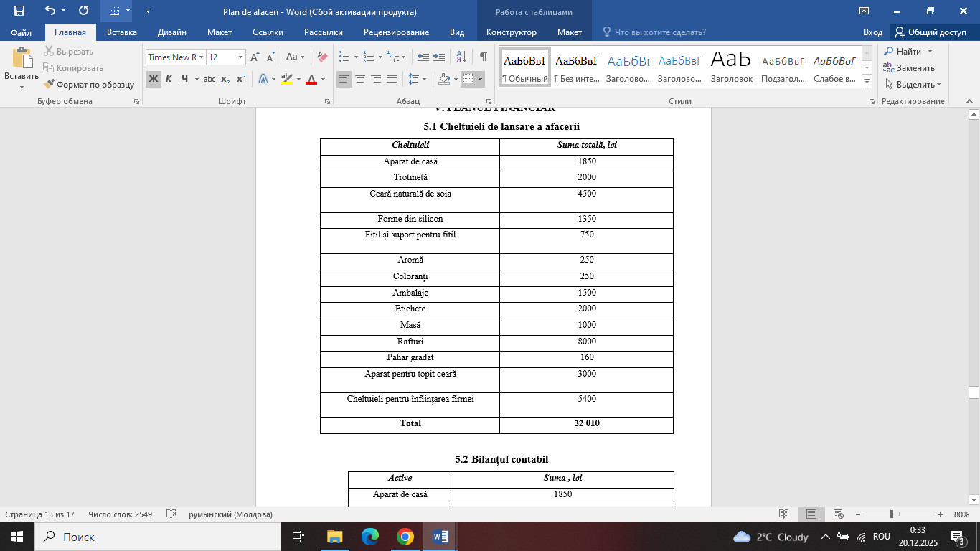Click the zoom slider in status bar
Screen dimensions: 980x551
click(x=892, y=514)
